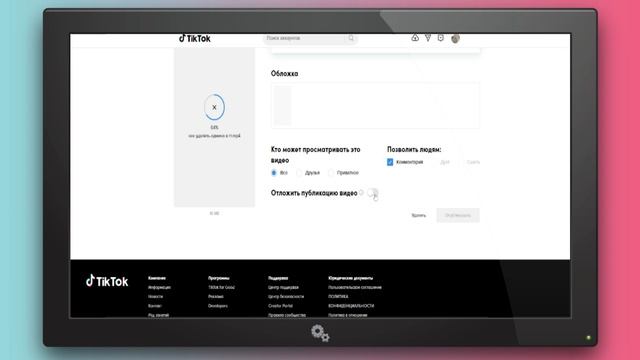
Task: Click the magnifier search icon
Action: (351, 38)
